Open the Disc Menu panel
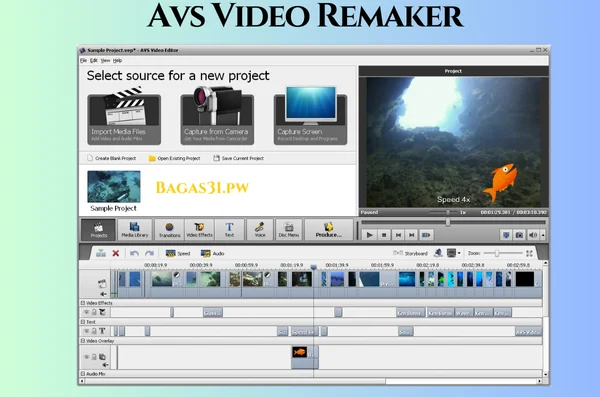 pyautogui.click(x=289, y=229)
